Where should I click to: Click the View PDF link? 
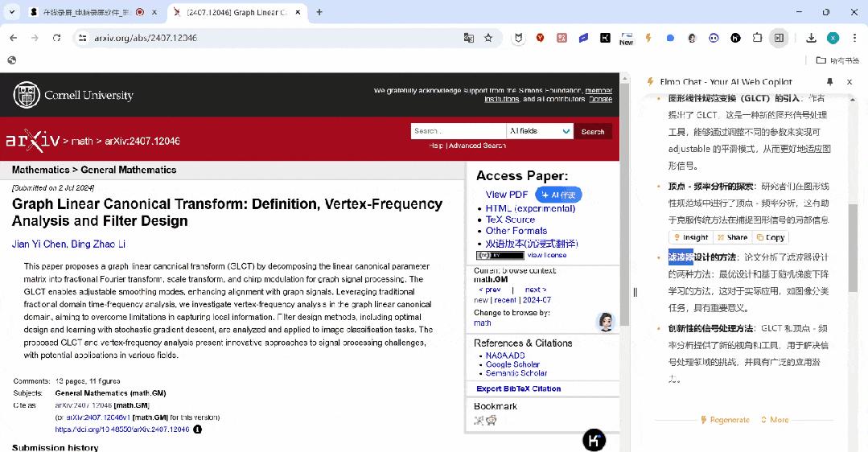pyautogui.click(x=507, y=195)
